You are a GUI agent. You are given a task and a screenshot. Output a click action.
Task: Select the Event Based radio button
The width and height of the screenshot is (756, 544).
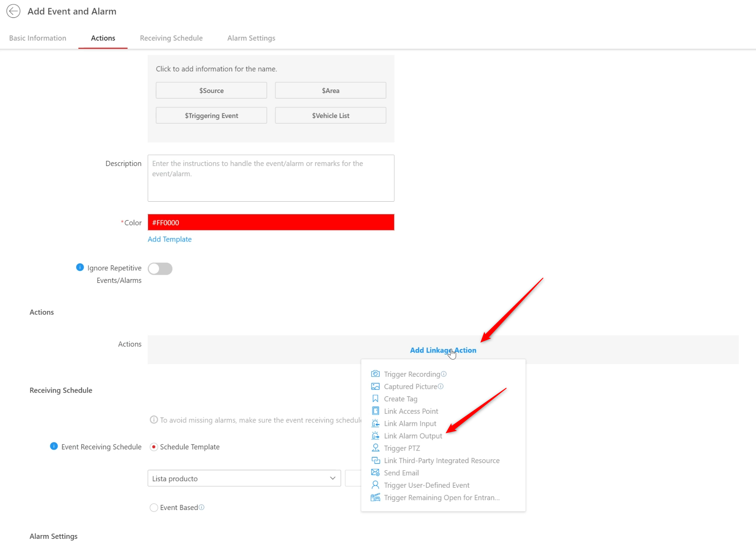[x=154, y=507]
